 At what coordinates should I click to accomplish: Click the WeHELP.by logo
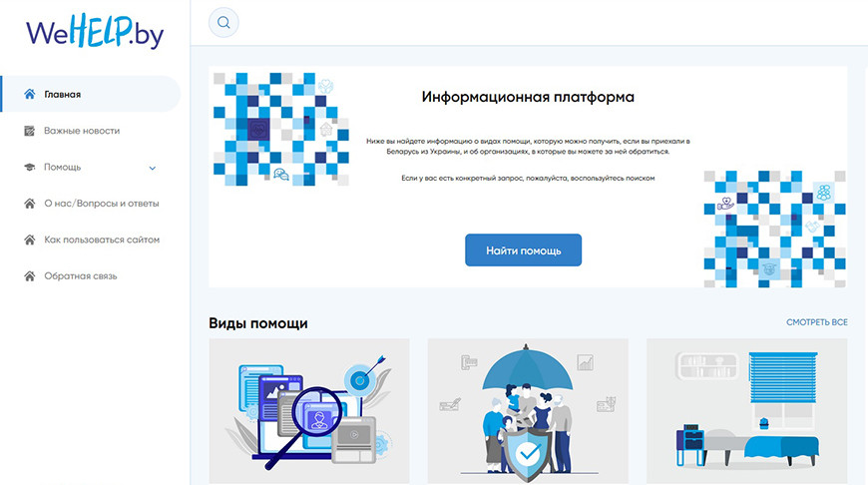[x=95, y=31]
